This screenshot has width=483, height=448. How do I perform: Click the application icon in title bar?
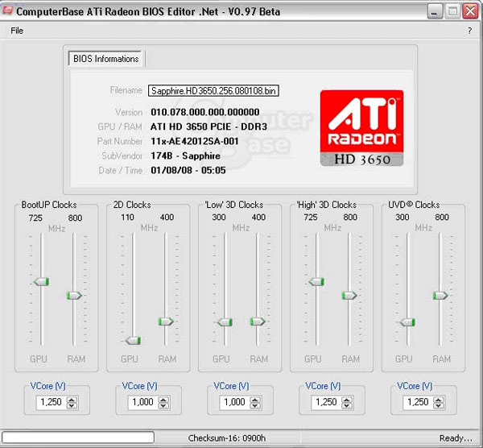click(x=7, y=10)
